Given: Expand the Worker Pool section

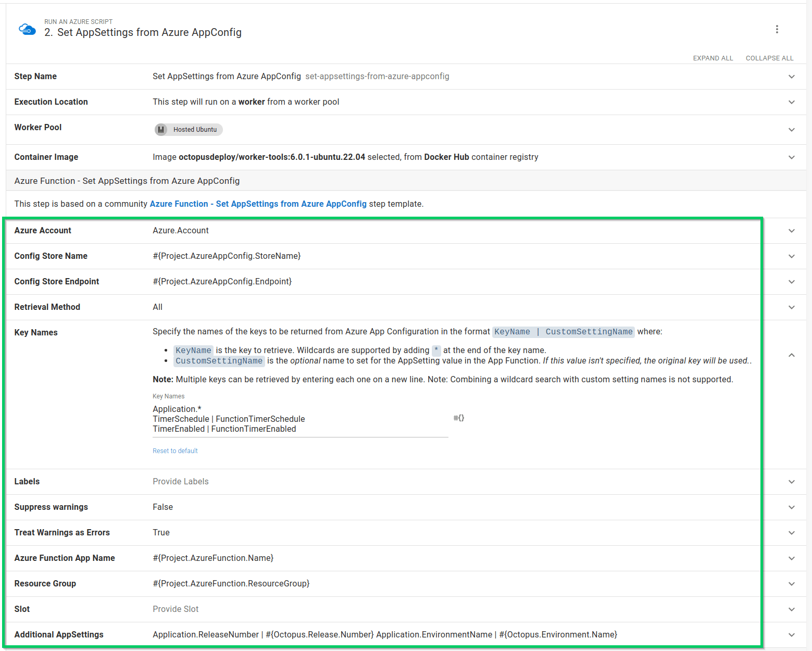Looking at the screenshot, I should 792,129.
